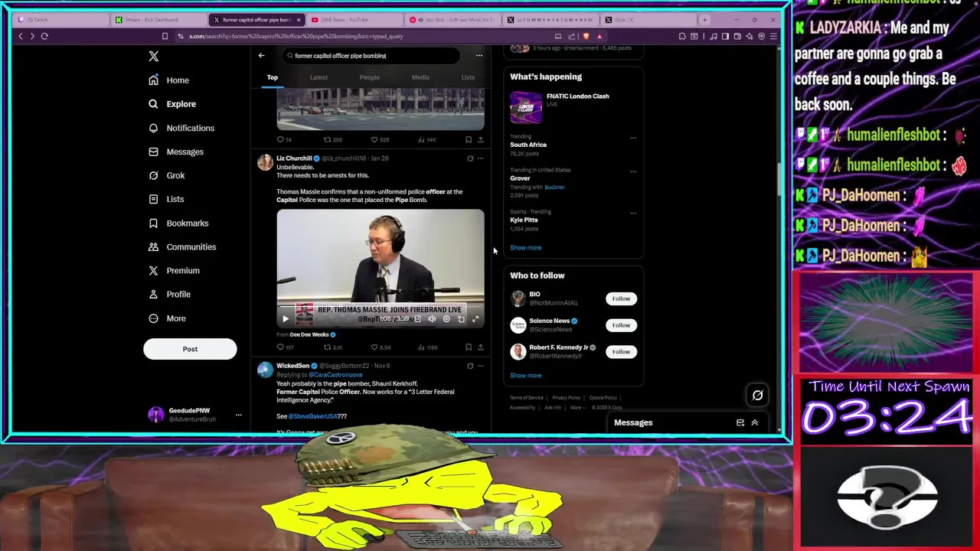Expand the Messages drawer
The width and height of the screenshot is (980, 551).
point(754,422)
